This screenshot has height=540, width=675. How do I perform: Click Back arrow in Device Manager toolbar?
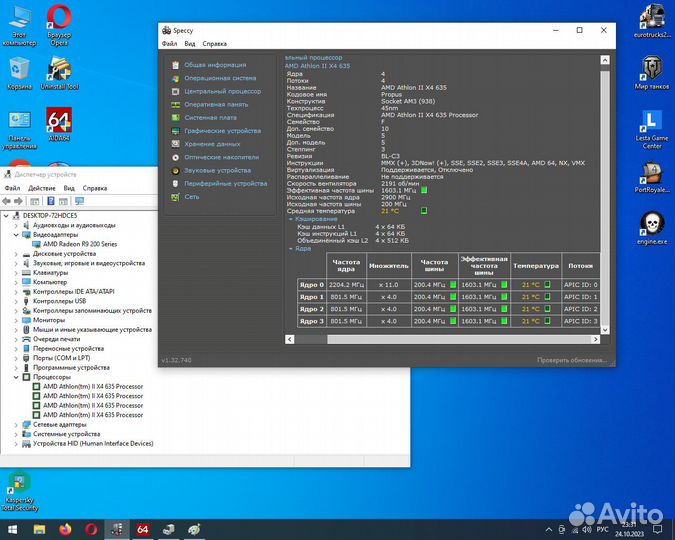coord(6,201)
